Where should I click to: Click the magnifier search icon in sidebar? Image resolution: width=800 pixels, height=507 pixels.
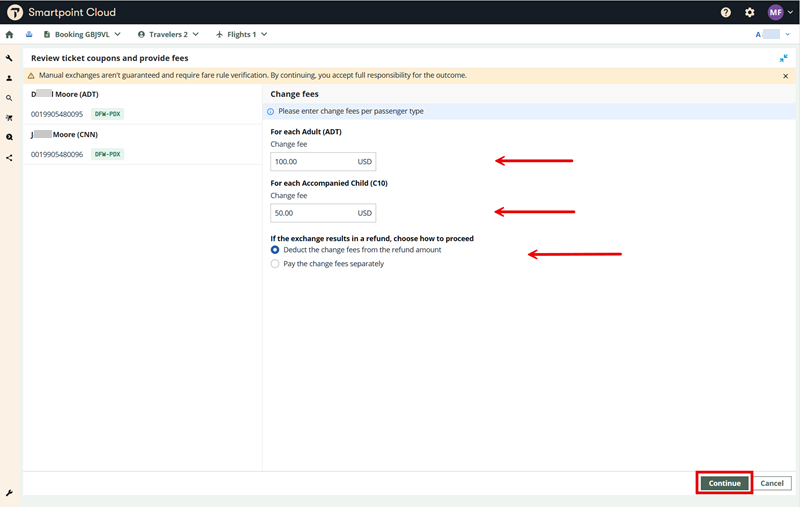(9, 98)
